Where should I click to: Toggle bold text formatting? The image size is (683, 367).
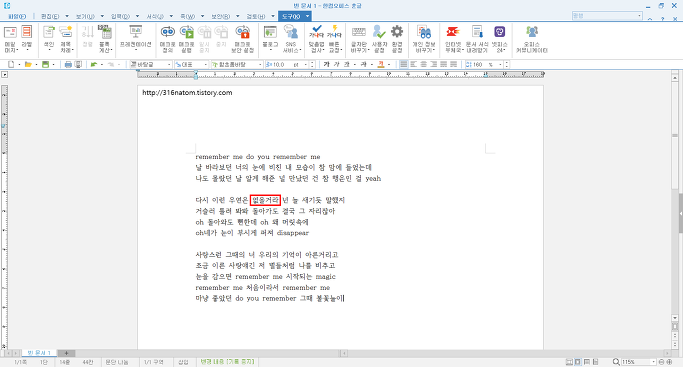[326, 64]
